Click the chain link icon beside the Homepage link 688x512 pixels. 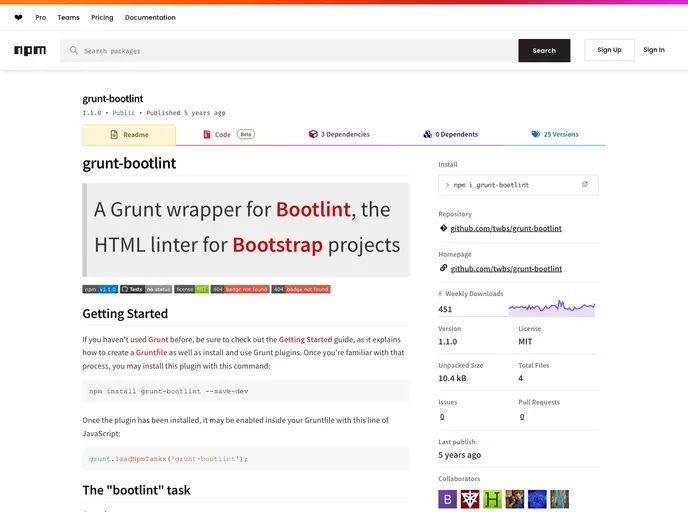443,268
